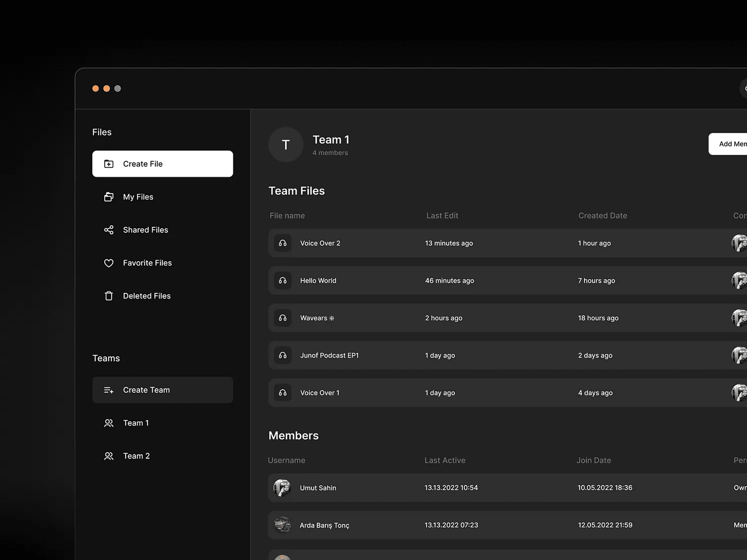Select member Arda Barış Tonç
This screenshot has height=560, width=747.
click(x=508, y=525)
